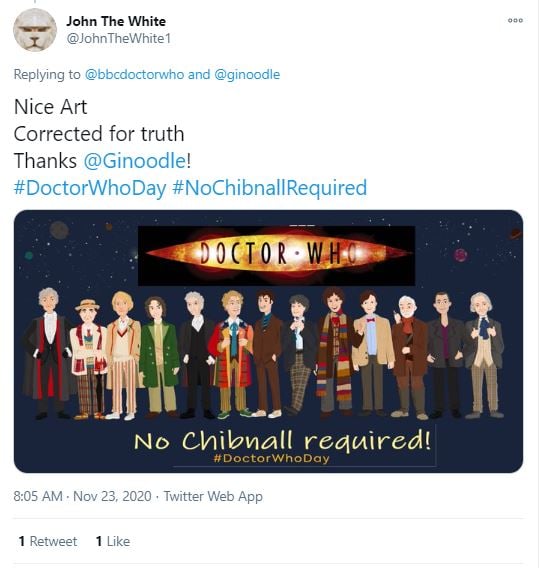Click the No Chibnall required caption in image
The image size is (540, 568).
pos(282,440)
